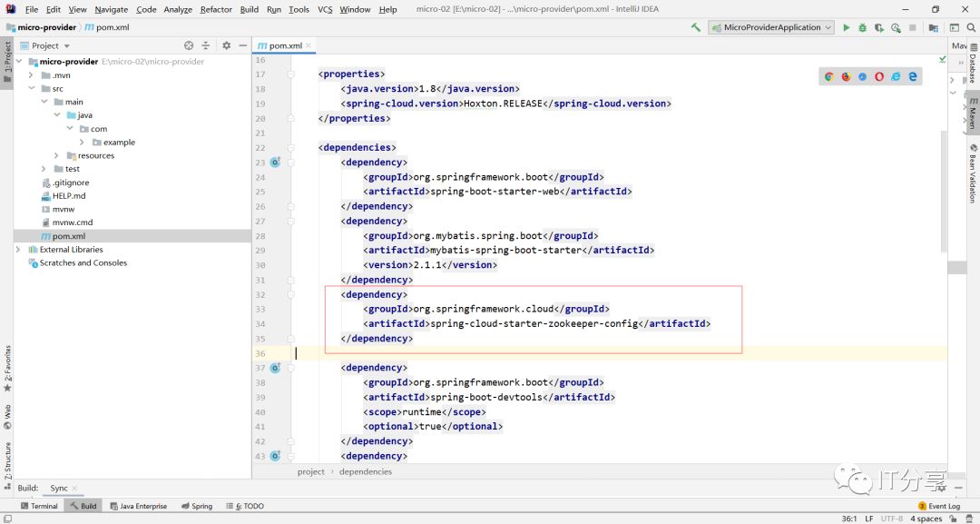
Task: Open the Refactor menu
Action: click(x=216, y=9)
